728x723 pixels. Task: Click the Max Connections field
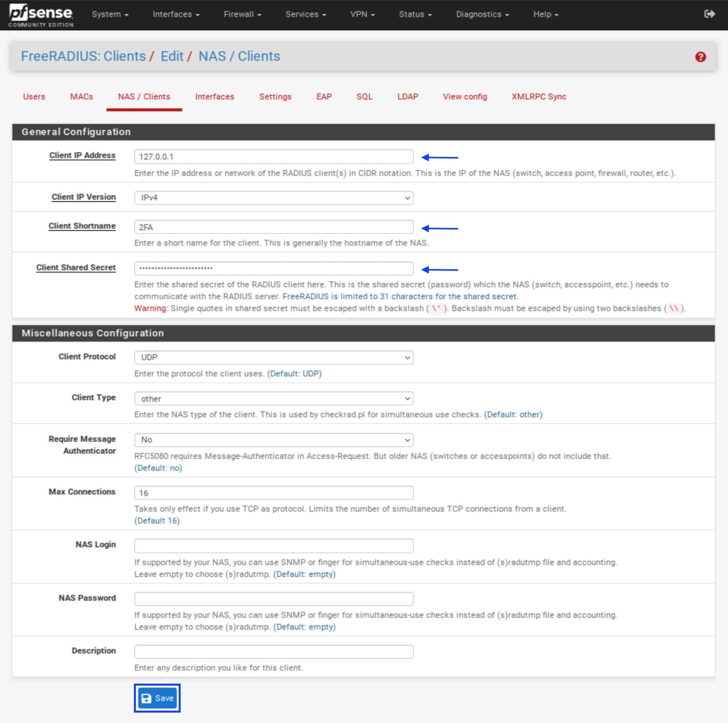[x=274, y=493]
